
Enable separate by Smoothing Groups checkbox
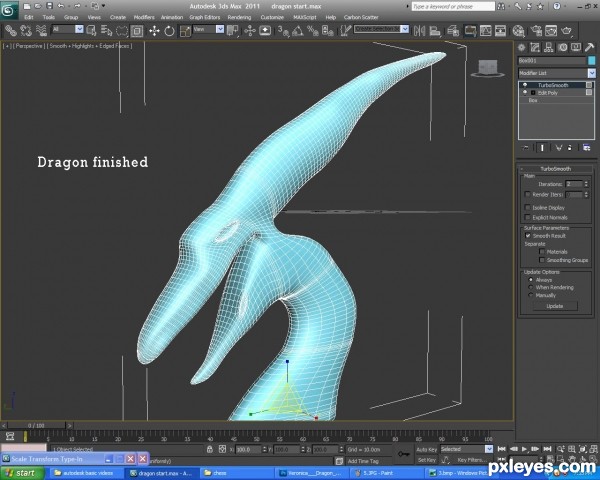541,260
